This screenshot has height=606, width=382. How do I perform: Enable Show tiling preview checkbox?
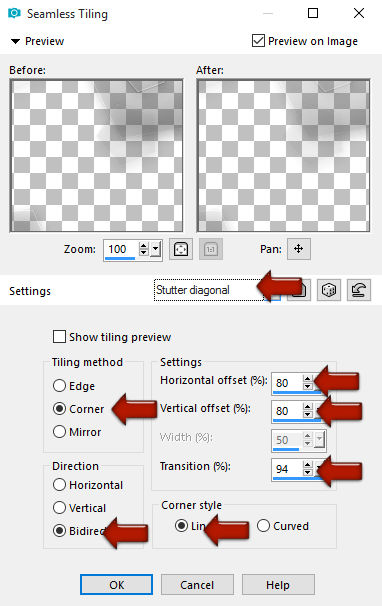coord(59,337)
